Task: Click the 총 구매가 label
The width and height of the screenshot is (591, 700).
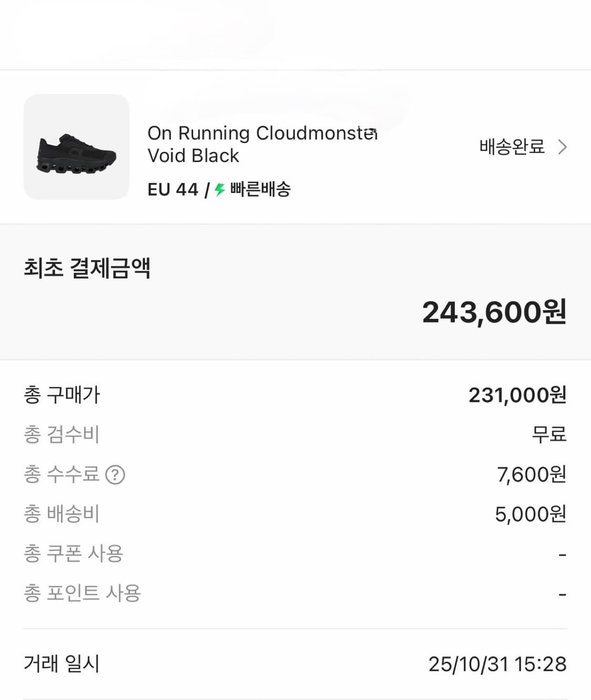Action: pos(62,395)
